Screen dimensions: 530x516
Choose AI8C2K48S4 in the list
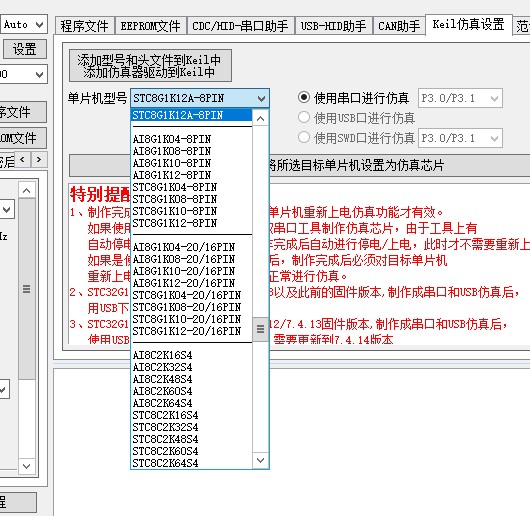pyautogui.click(x=191, y=379)
